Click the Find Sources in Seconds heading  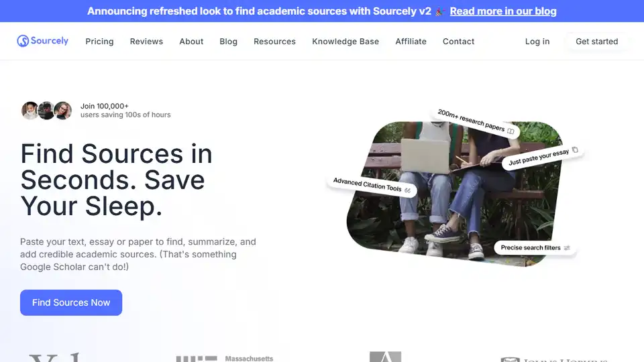coord(116,180)
